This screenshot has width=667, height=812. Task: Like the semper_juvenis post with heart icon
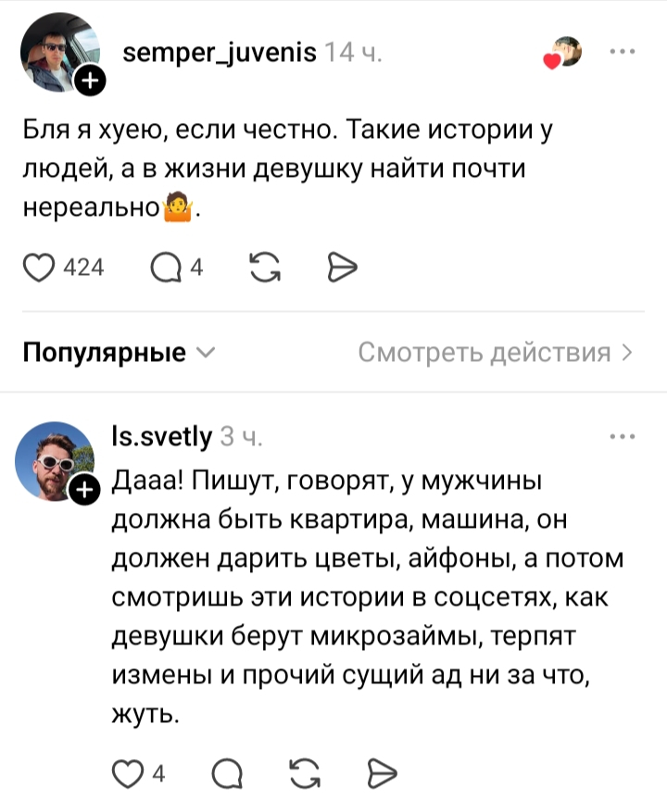pos(38,268)
